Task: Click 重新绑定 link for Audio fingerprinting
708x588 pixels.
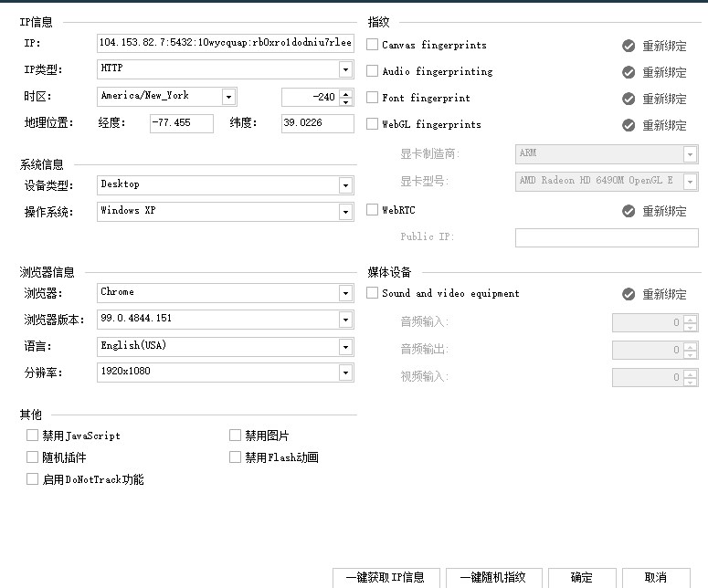Action: pos(665,73)
